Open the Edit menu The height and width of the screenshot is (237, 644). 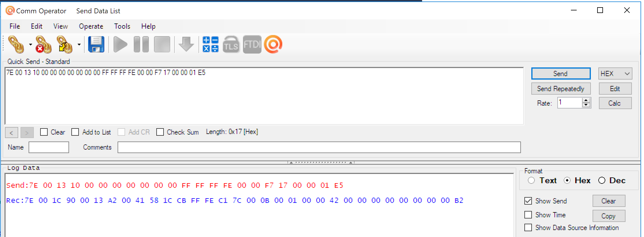37,26
